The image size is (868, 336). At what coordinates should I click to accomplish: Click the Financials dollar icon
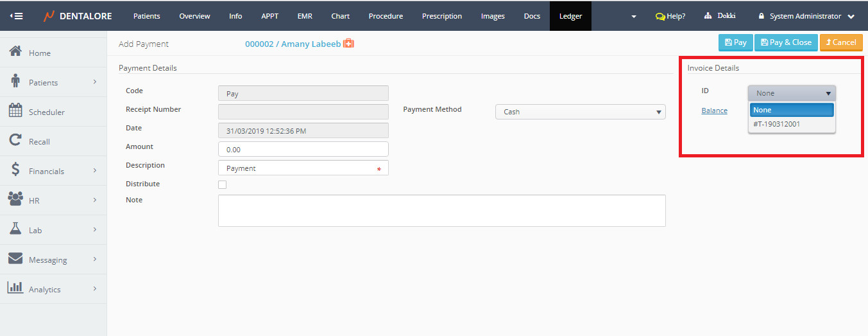(x=15, y=170)
